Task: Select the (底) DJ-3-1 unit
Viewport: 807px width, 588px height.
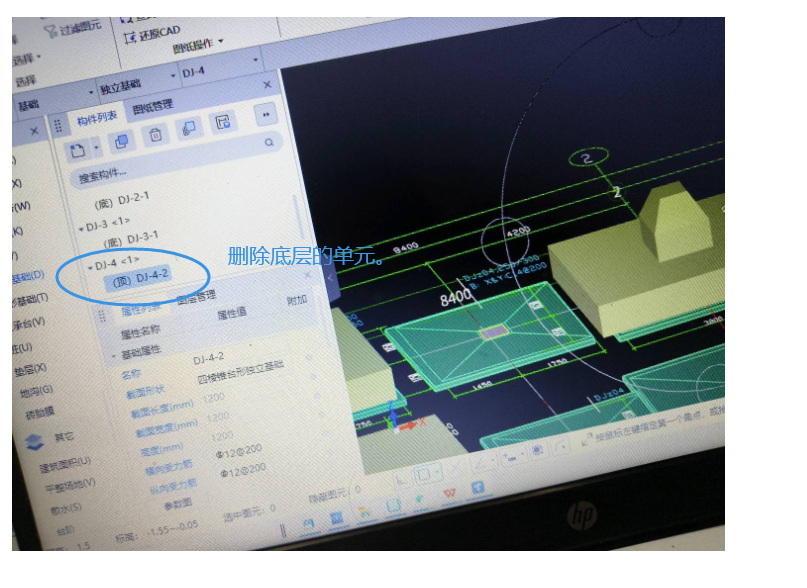Action: click(131, 239)
